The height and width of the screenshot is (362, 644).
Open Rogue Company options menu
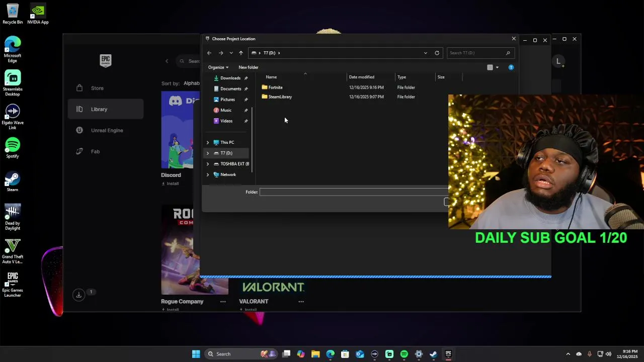(223, 302)
